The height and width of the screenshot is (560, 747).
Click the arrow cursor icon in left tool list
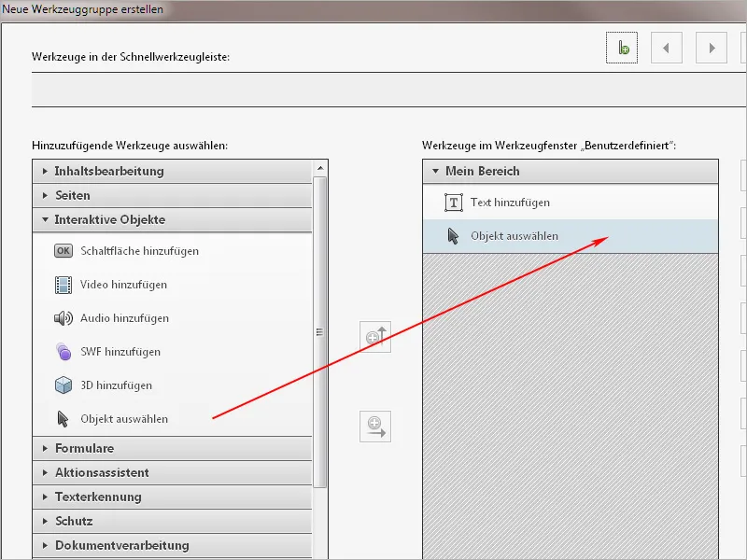pyautogui.click(x=63, y=419)
